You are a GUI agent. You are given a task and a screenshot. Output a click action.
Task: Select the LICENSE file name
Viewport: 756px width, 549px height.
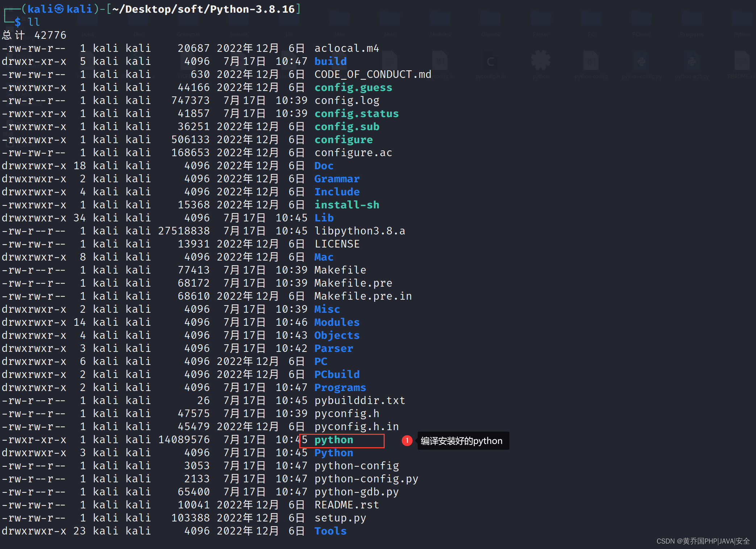pyautogui.click(x=337, y=244)
